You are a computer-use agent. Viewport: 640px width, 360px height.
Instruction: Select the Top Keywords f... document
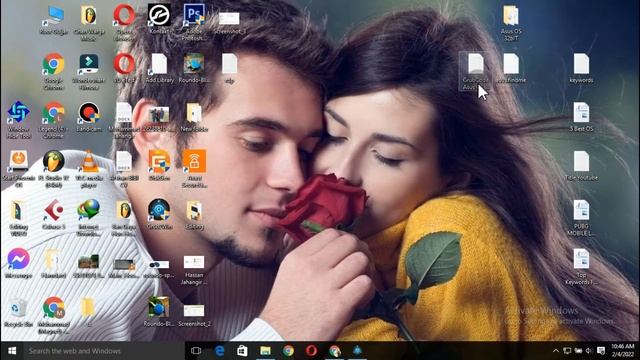coord(581,267)
